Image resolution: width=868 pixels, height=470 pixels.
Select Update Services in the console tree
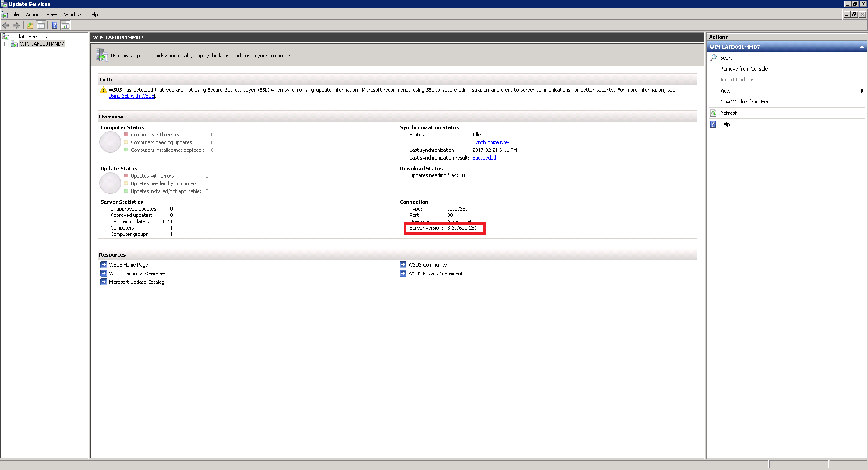click(x=29, y=36)
